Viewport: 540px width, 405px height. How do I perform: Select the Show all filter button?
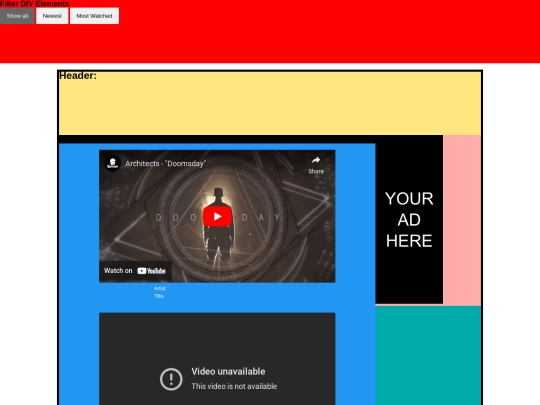17,16
